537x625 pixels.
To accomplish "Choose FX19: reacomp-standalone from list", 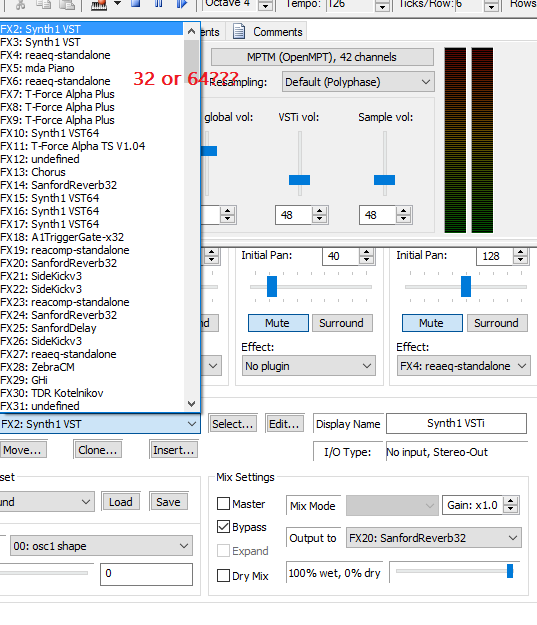I will tap(92, 250).
